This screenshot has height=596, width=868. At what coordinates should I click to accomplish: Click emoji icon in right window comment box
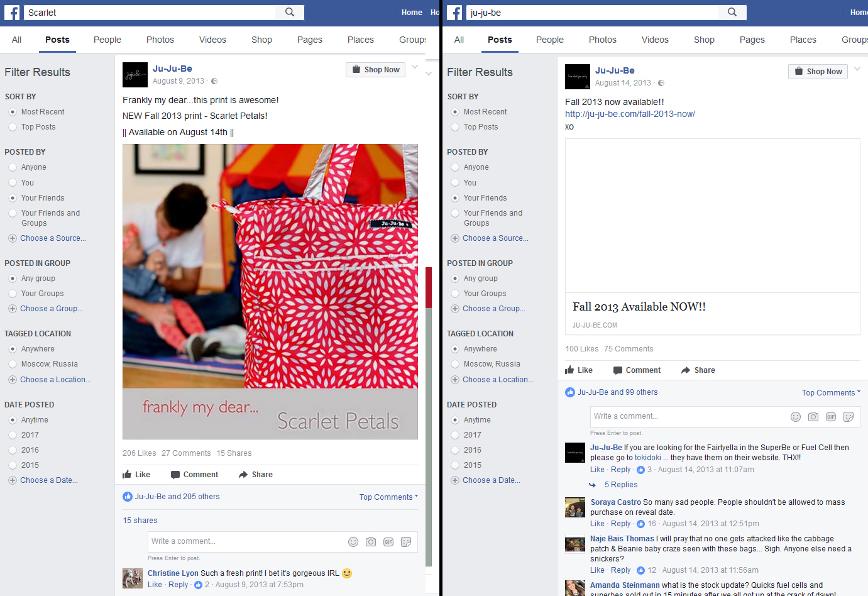796,417
